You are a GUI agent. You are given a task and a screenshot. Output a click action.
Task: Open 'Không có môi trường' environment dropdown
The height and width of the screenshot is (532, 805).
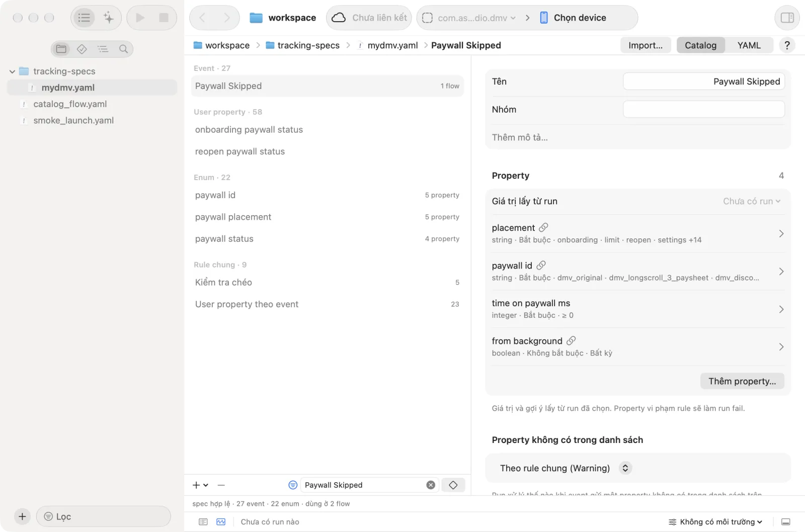pyautogui.click(x=715, y=522)
